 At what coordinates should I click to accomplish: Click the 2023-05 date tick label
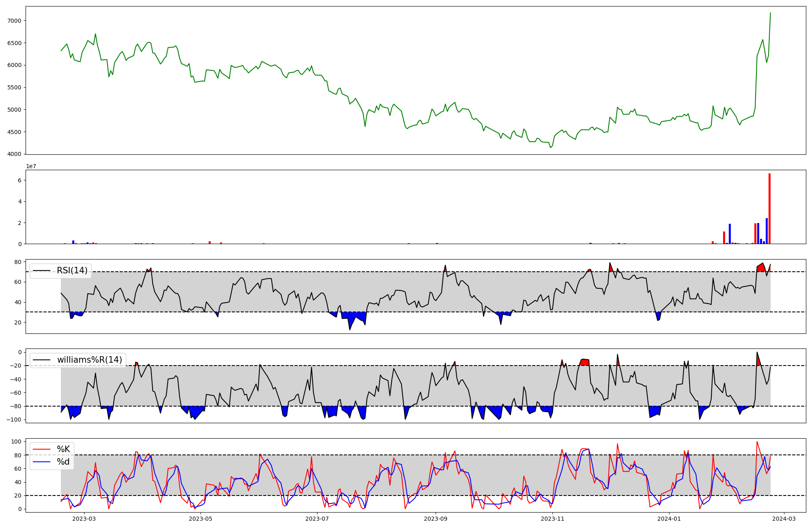coord(201,519)
